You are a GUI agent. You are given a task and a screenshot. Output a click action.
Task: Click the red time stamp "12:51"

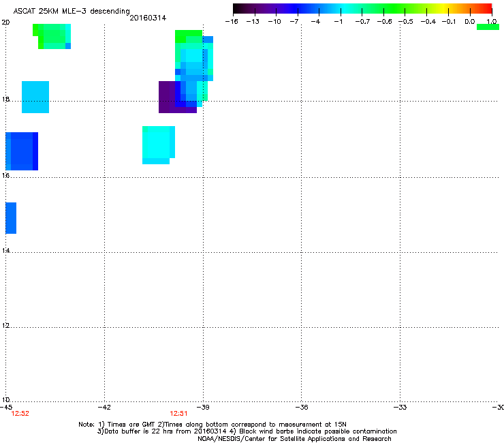click(x=178, y=414)
